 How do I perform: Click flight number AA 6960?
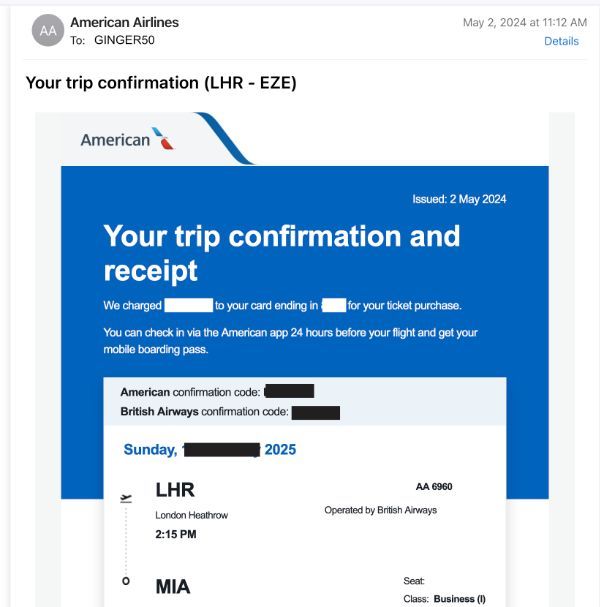coord(434,487)
